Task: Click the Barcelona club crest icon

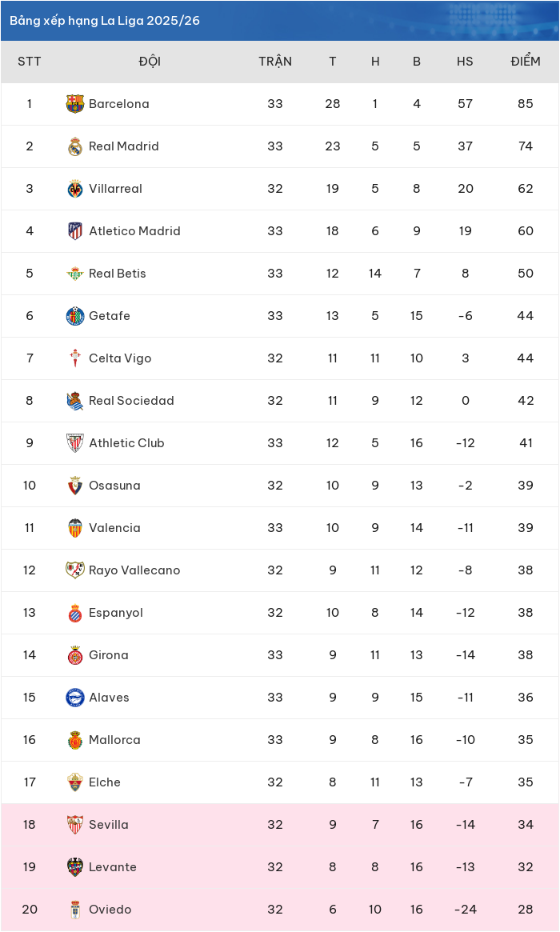Action: tap(75, 104)
